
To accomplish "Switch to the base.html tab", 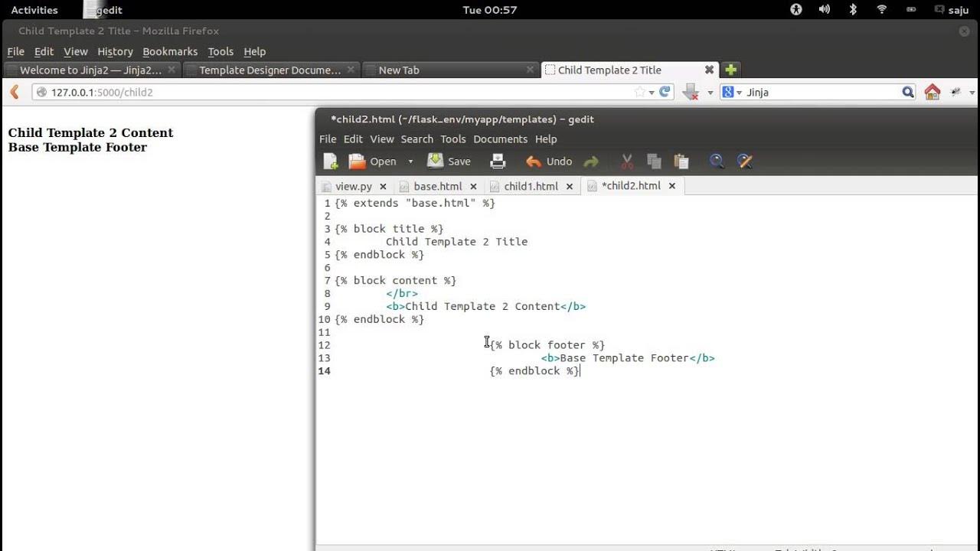I will pos(438,186).
